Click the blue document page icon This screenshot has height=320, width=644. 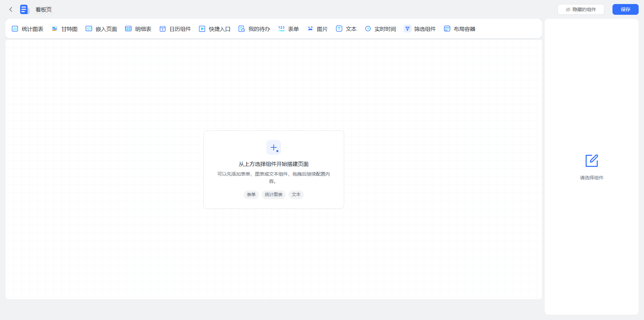tap(24, 9)
